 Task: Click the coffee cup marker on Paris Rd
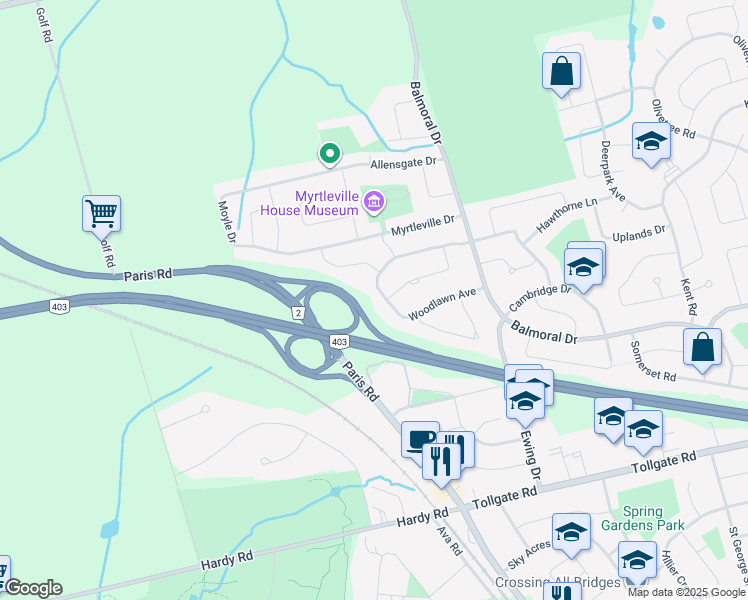419,439
